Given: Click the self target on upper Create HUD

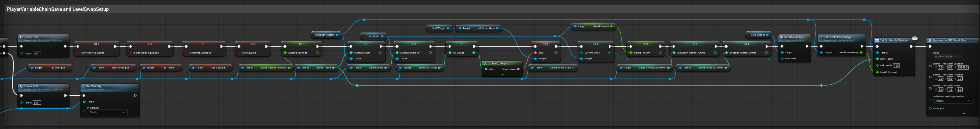Looking at the screenshot, I should coord(36,54).
